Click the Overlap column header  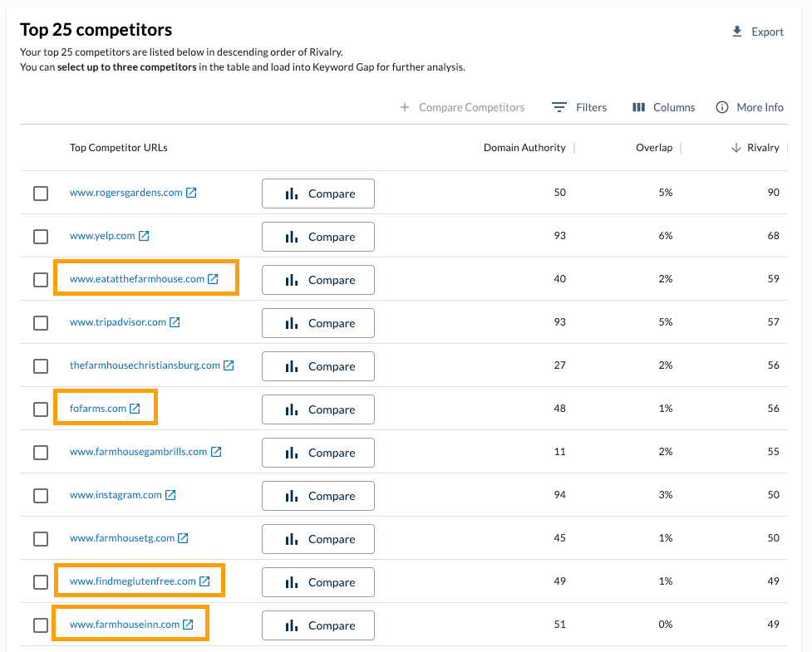pyautogui.click(x=654, y=147)
